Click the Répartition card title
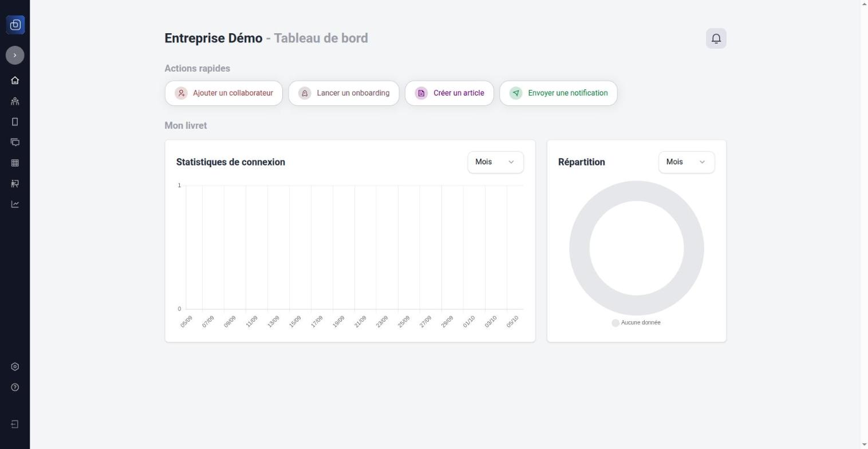Viewport: 868px width, 449px height. click(582, 162)
